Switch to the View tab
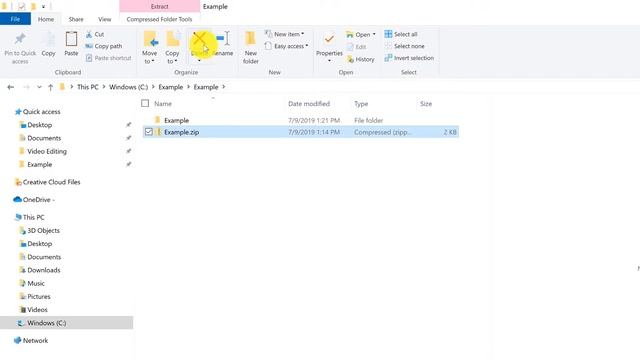This screenshot has height=360, width=640. 104,19
